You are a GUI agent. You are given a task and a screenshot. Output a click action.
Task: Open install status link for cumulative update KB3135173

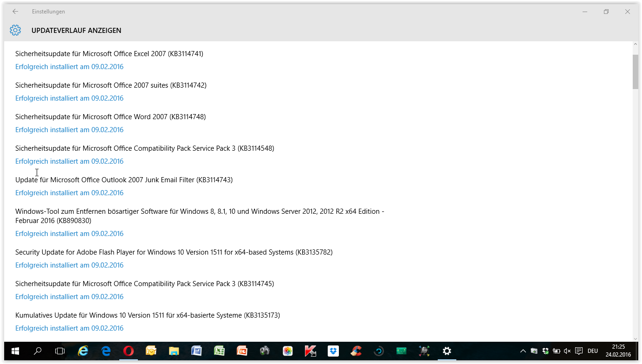(69, 328)
